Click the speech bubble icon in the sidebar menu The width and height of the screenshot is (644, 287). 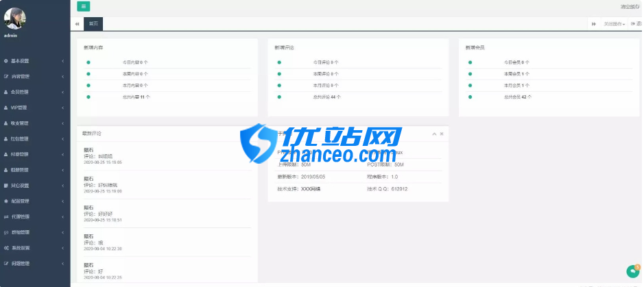click(5, 232)
